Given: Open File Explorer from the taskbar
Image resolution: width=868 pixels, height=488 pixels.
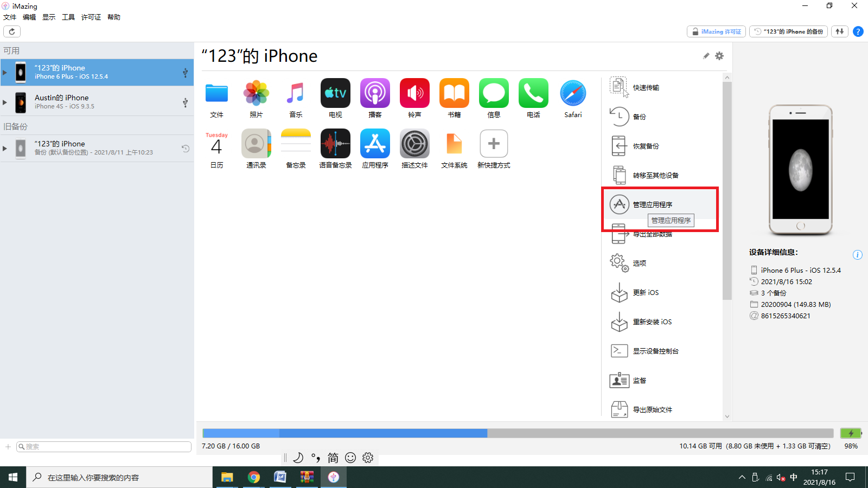Looking at the screenshot, I should point(227,477).
